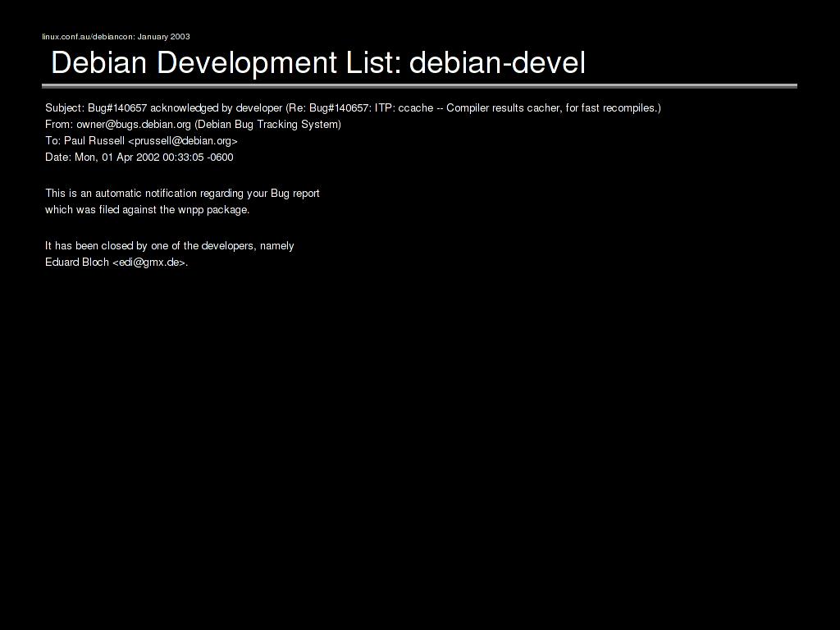840x630 pixels.
Task: Open the owner@bugs.debian.org sender address
Action: (134, 125)
